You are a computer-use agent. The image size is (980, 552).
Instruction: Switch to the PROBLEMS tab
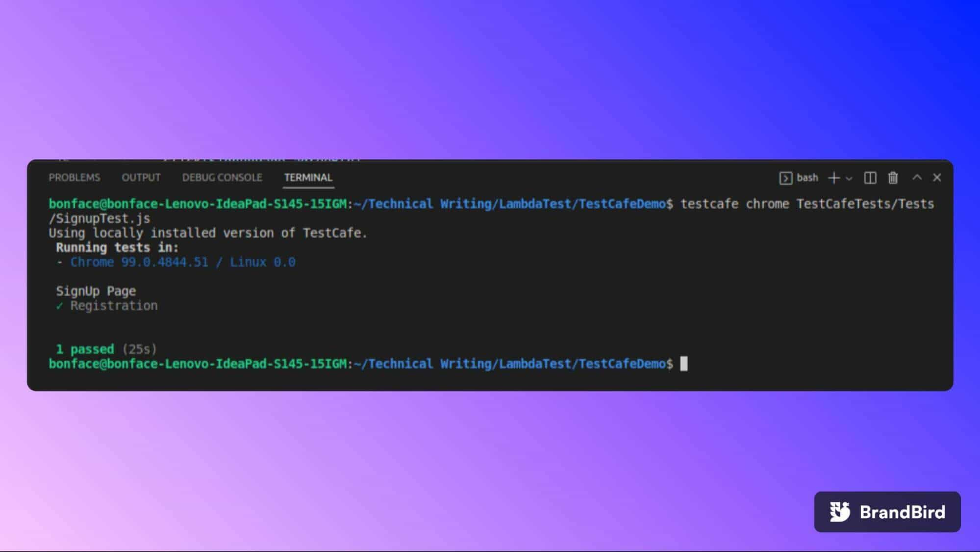74,177
